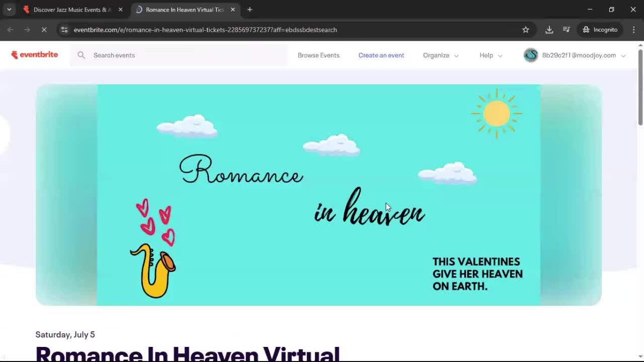Click Create an event link
This screenshot has width=644, height=362.
[381, 55]
